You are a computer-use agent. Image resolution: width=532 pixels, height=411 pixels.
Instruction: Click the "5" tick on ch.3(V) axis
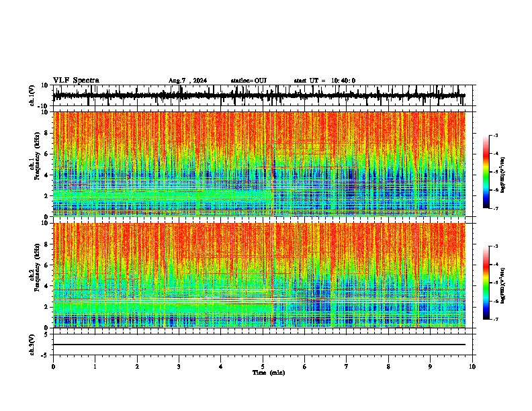(x=46, y=334)
